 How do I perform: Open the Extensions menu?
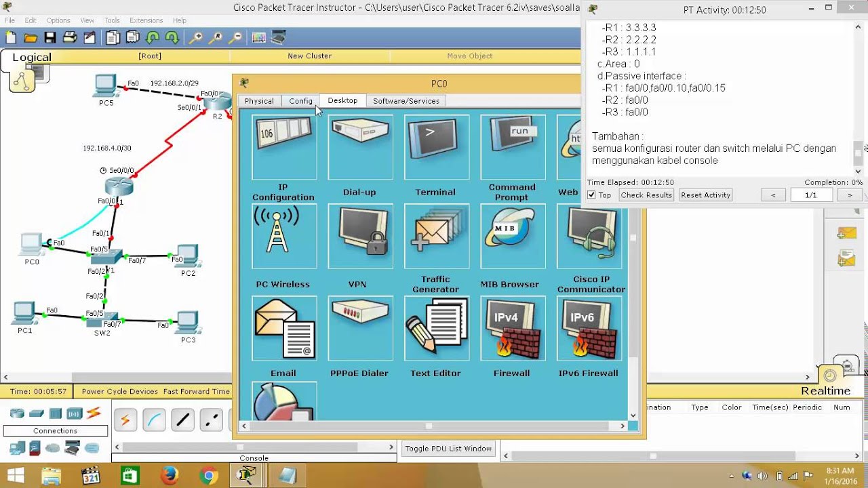[x=146, y=20]
